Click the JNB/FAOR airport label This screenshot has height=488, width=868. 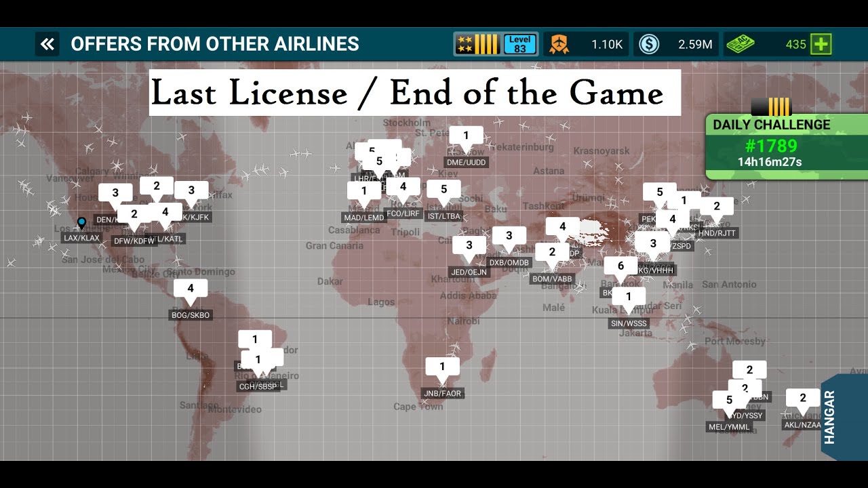click(x=443, y=394)
